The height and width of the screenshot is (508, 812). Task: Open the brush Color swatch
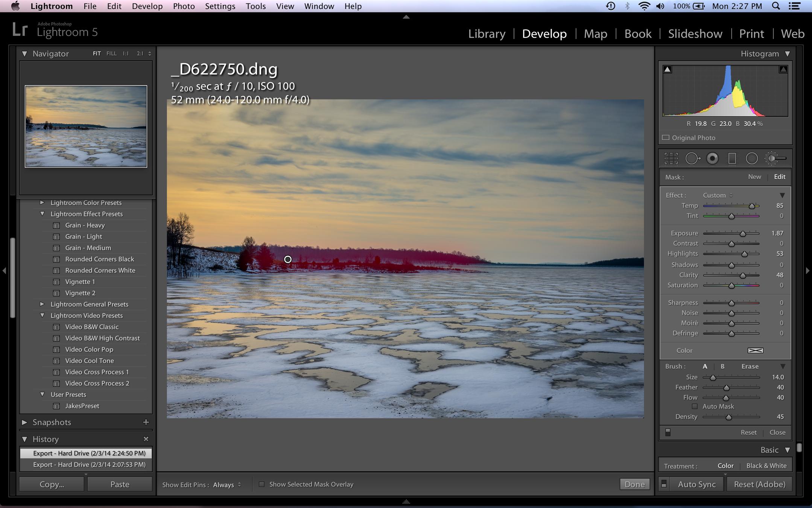click(x=755, y=351)
